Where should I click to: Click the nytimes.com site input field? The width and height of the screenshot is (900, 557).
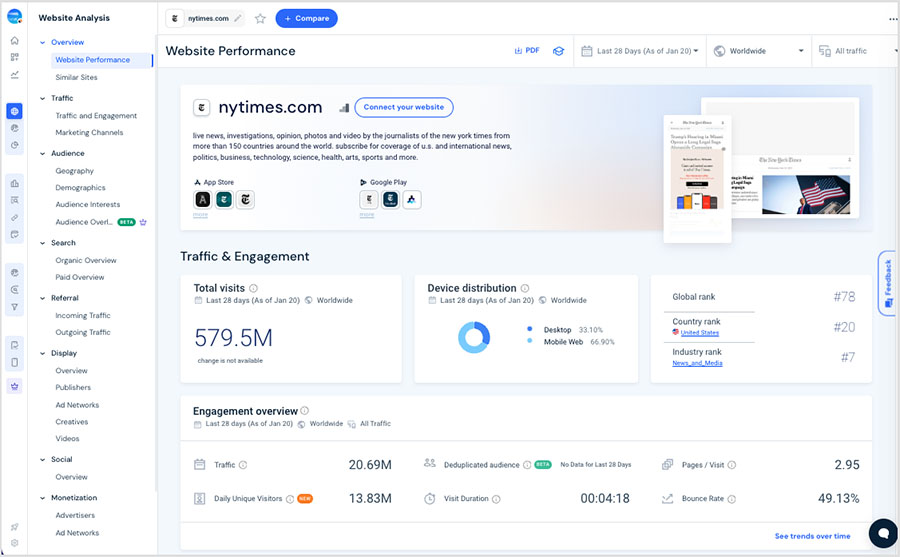click(205, 18)
